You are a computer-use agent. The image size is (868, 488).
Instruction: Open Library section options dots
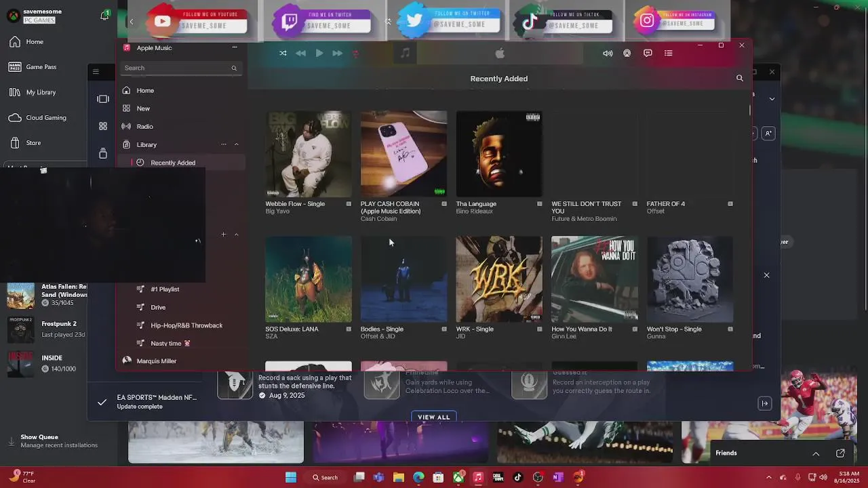click(x=223, y=144)
